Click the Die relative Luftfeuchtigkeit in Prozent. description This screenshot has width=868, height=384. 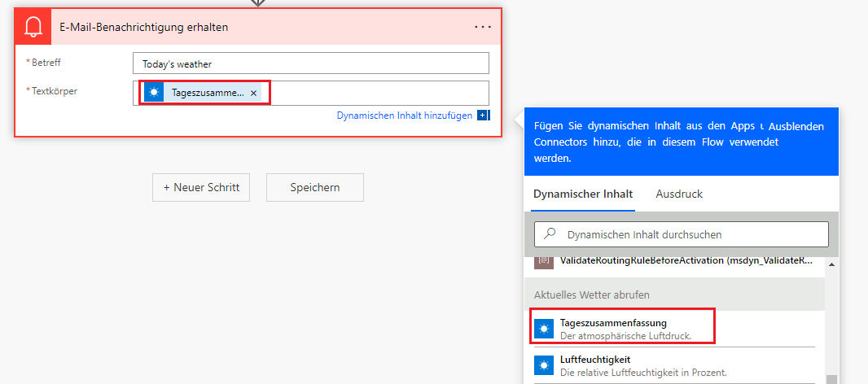click(643, 372)
